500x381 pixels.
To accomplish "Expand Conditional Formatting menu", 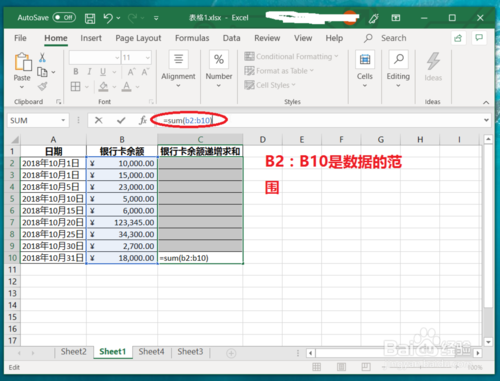I will 291,57.
